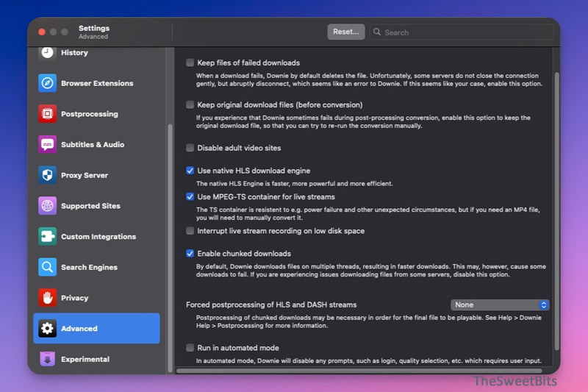Viewport: 588px width, 392px height.
Task: Select the Search Engines label
Action: coord(89,268)
